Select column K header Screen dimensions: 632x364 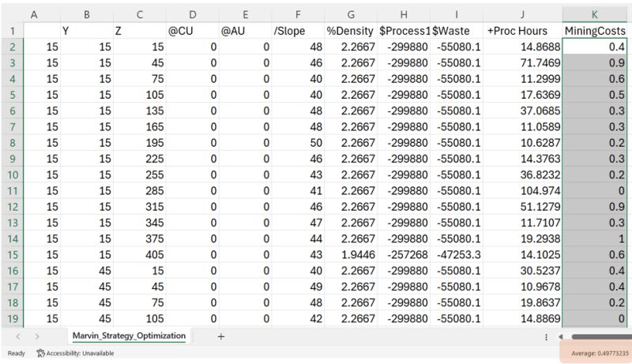(595, 15)
